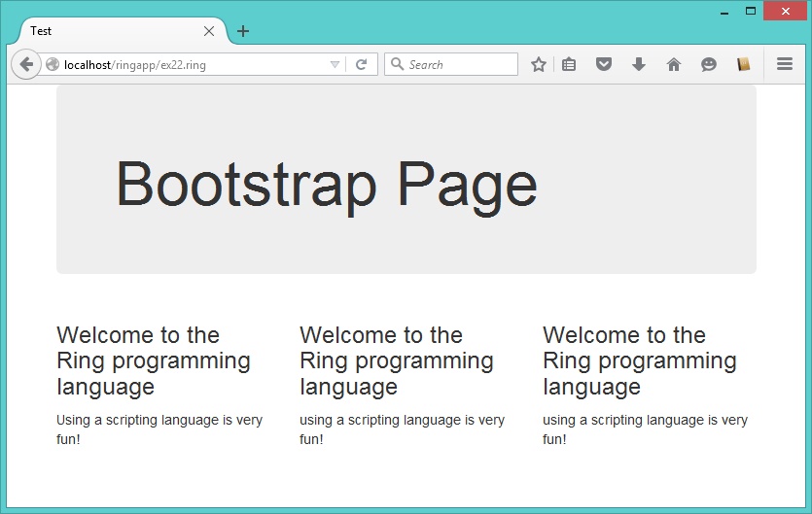This screenshot has width=812, height=514.
Task: Open the Hello smiley chat icon
Action: point(709,64)
